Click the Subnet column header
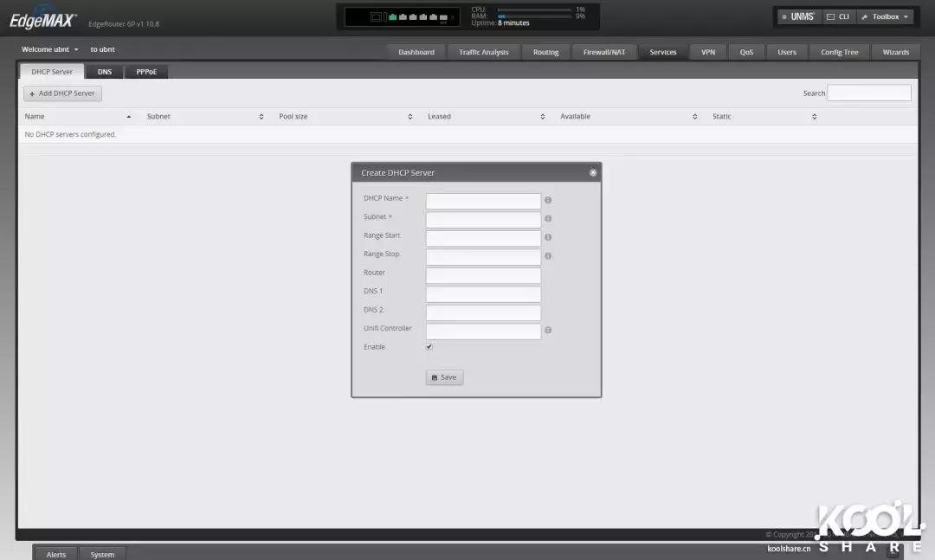This screenshot has height=560, width=935. click(x=158, y=117)
